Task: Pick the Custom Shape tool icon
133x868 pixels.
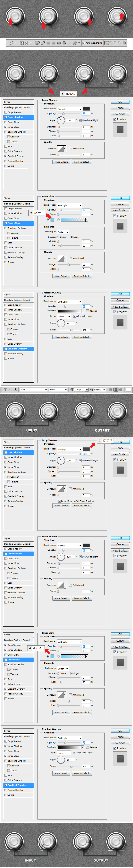Action: pyautogui.click(x=75, y=43)
